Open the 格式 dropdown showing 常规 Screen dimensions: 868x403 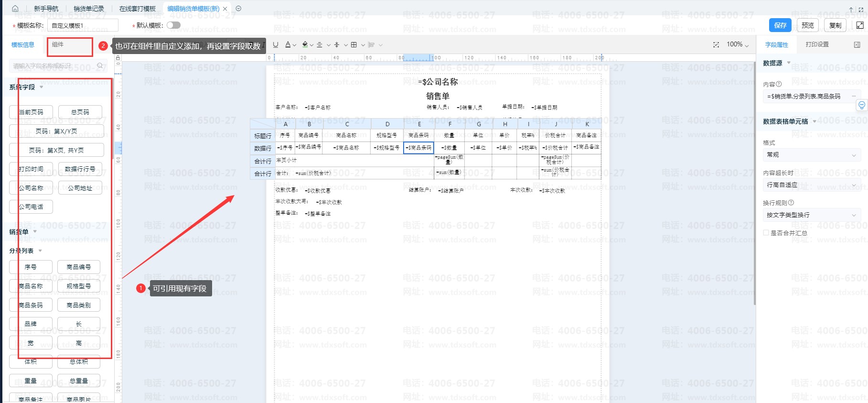(811, 155)
